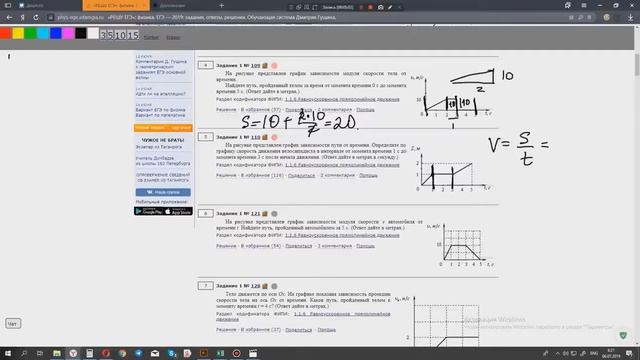640x360 pixels.
Task: Click the recorder camera screenshot icon
Action: [x=380, y=7]
